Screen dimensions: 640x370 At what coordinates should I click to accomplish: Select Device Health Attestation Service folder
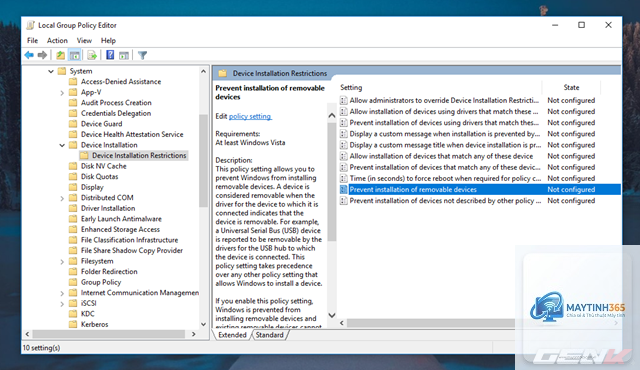coord(132,134)
